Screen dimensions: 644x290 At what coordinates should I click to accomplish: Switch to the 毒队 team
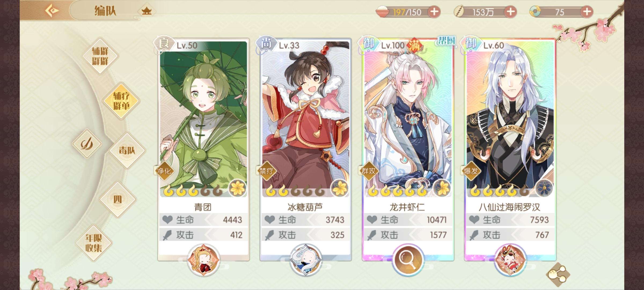[127, 150]
